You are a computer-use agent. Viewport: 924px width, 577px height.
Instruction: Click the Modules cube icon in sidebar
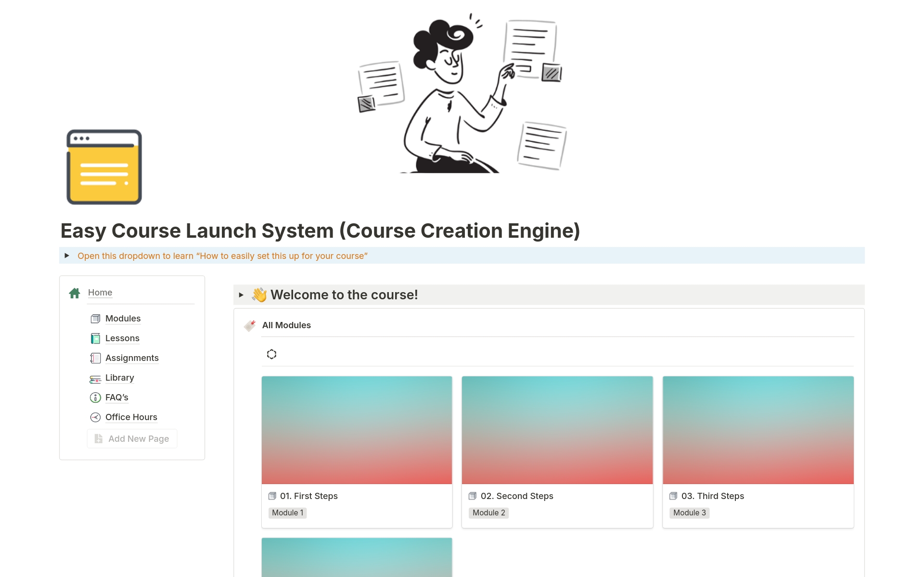pos(95,319)
